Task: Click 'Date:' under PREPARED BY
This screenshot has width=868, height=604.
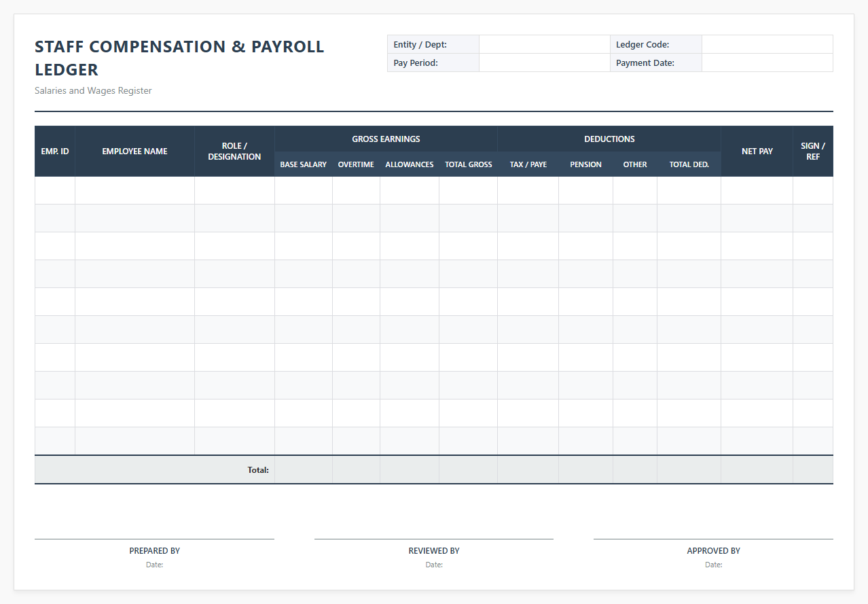Action: pos(155,565)
